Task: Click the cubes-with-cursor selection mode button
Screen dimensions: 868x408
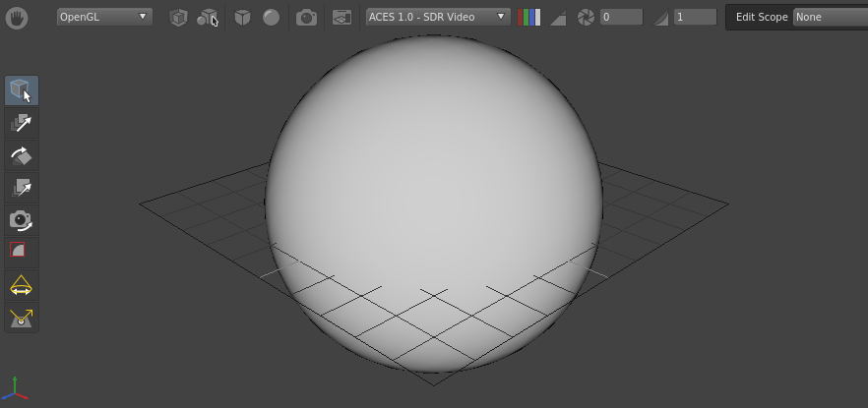Action: click(208, 18)
